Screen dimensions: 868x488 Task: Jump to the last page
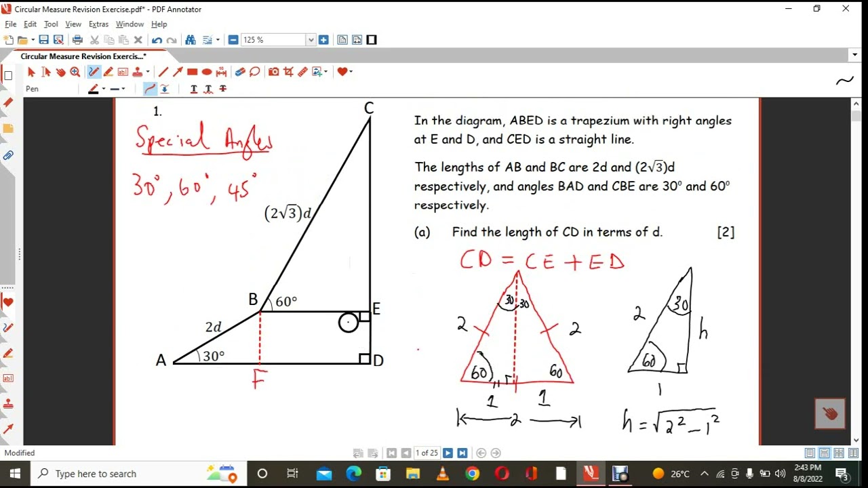point(462,453)
